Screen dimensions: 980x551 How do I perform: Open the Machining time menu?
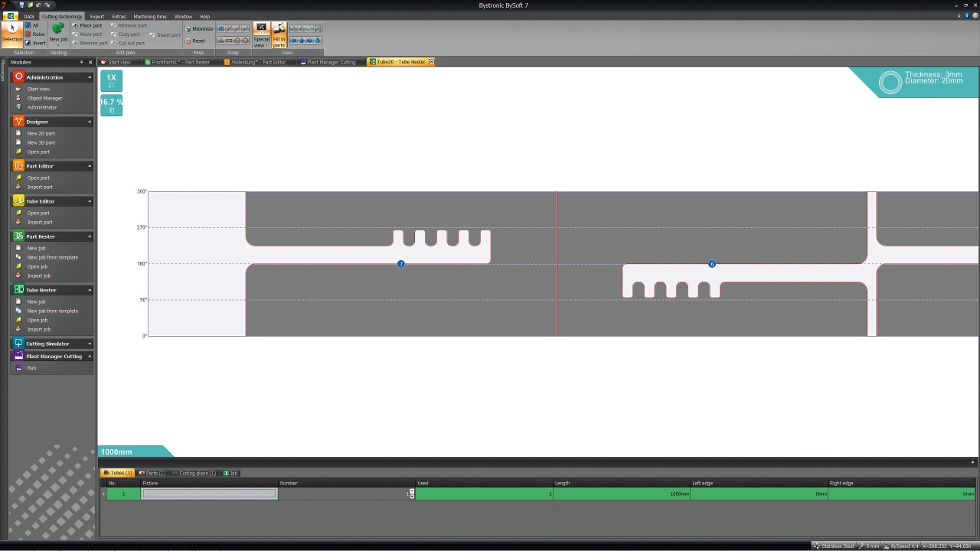[150, 16]
